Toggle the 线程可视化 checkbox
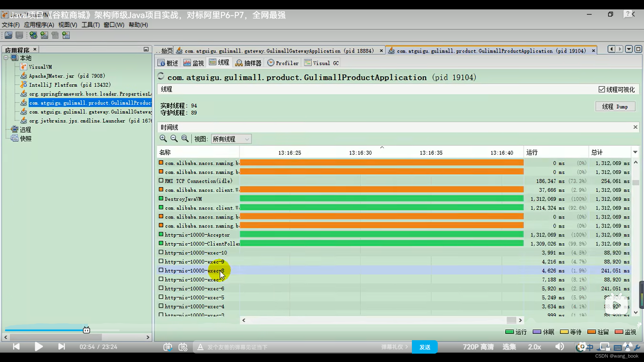This screenshot has width=644, height=362. [602, 89]
